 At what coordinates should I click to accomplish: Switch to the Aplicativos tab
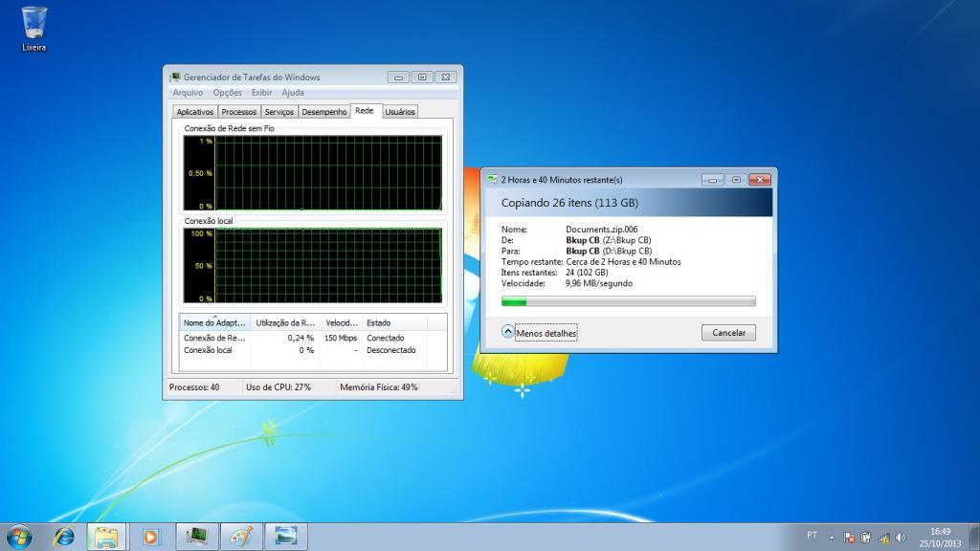194,112
